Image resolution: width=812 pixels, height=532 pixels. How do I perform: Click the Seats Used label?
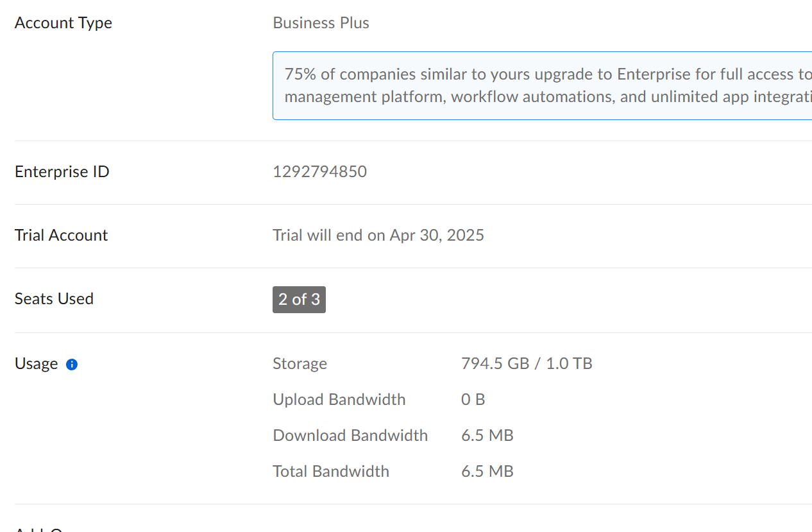pos(54,299)
